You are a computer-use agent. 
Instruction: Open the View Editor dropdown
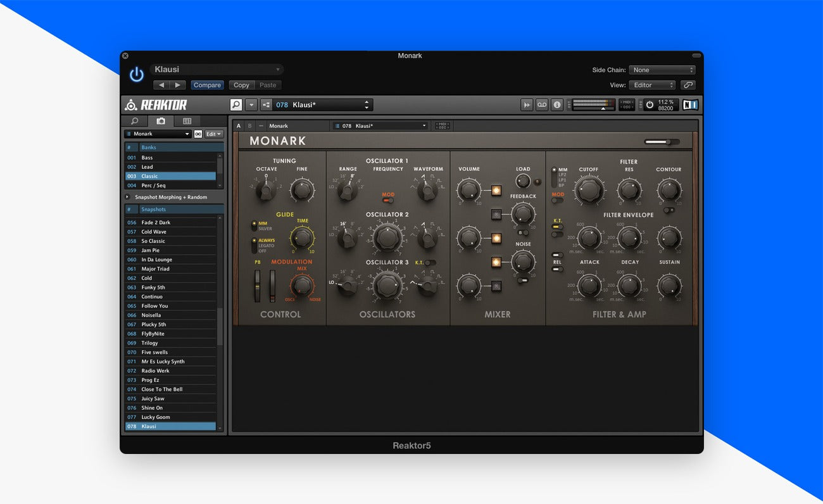(x=653, y=85)
